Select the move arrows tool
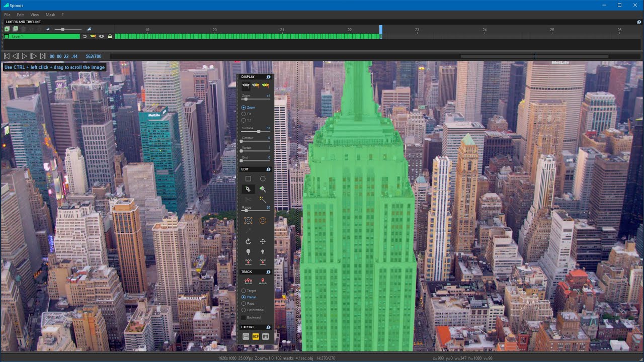 [263, 241]
